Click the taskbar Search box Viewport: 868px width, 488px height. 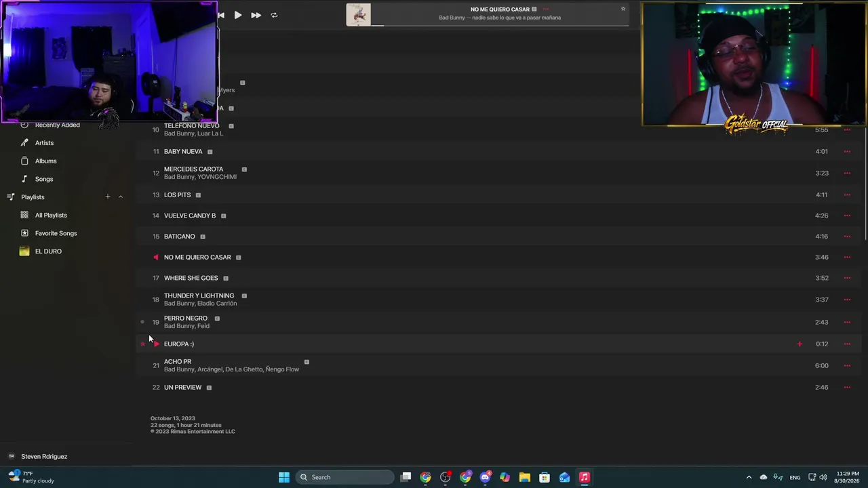point(345,477)
